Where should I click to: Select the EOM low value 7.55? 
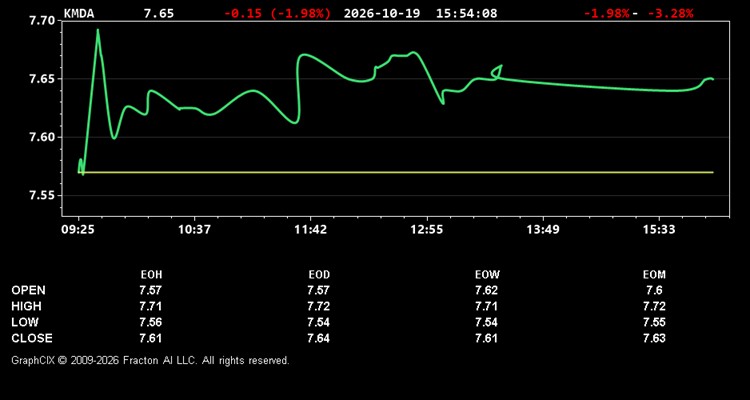click(x=654, y=322)
